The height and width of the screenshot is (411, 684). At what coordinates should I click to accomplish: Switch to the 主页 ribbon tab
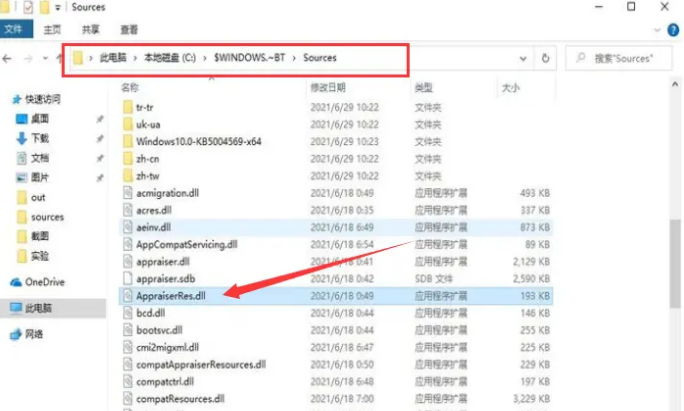click(52, 30)
